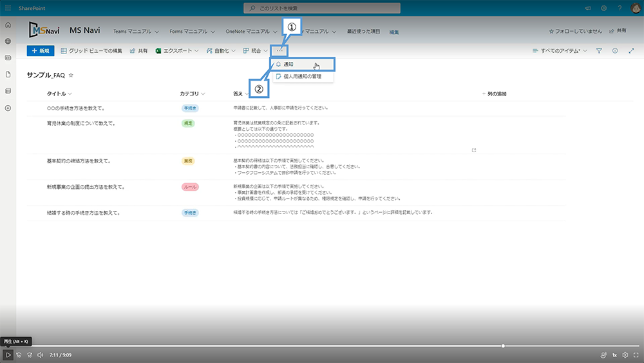644x363 pixels.
Task: Open the details pane info icon
Action: [x=615, y=51]
